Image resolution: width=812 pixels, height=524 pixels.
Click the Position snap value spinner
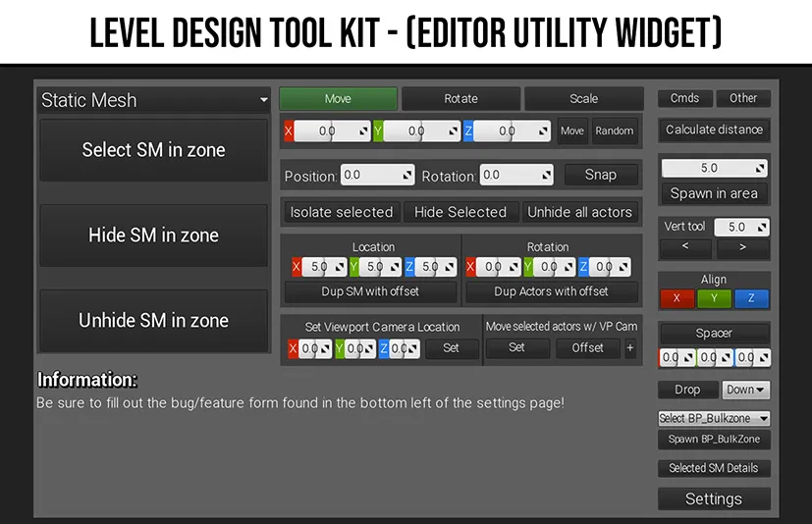point(378,175)
